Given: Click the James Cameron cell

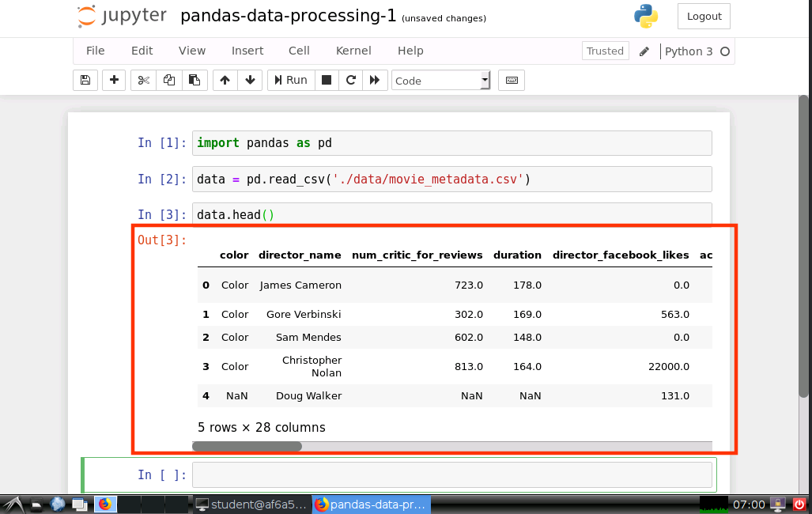Looking at the screenshot, I should (300, 285).
